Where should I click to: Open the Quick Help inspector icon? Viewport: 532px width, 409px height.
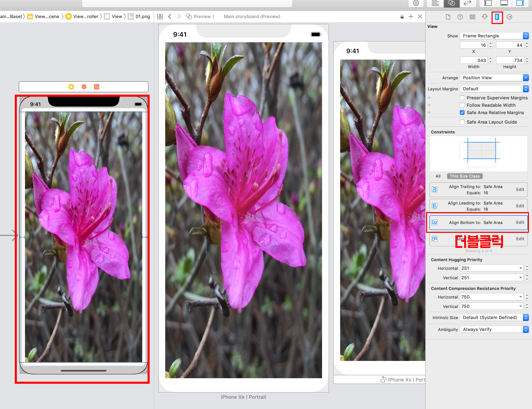pyautogui.click(x=460, y=17)
